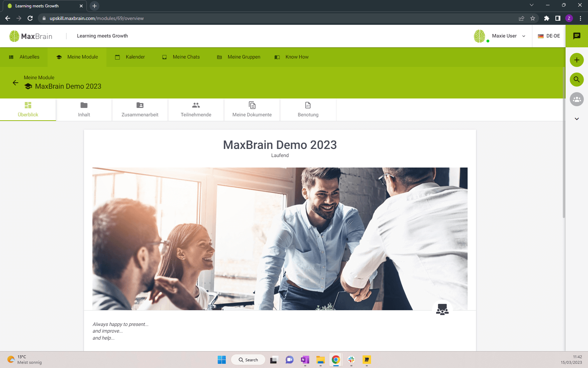Viewport: 588px width, 368px height.
Task: Click the grey group people sidebar icon
Action: 577,99
